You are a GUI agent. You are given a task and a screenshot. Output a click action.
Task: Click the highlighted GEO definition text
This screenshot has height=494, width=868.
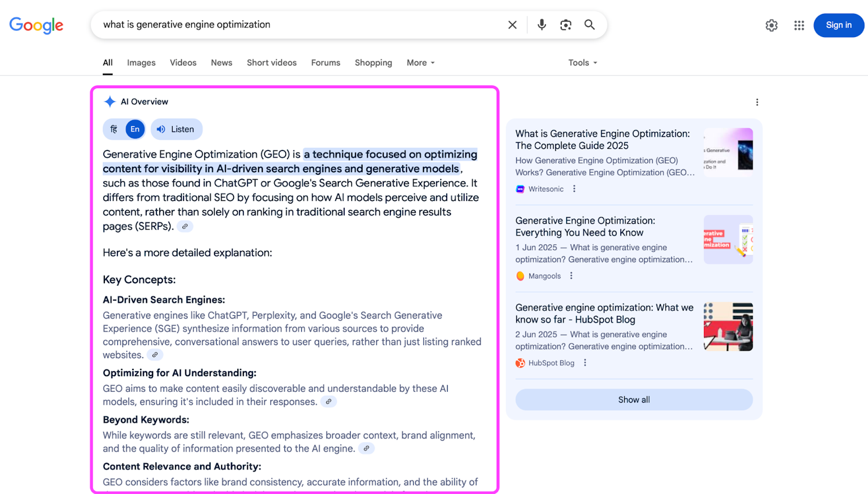(290, 161)
